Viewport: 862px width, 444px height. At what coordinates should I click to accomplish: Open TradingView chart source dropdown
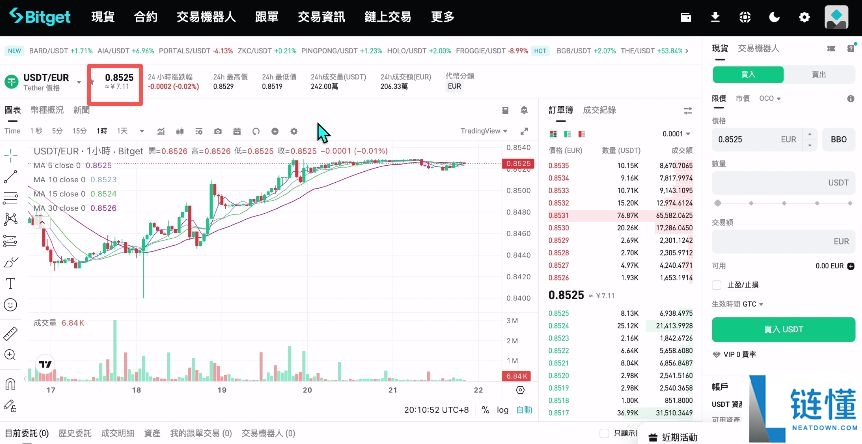tap(484, 131)
